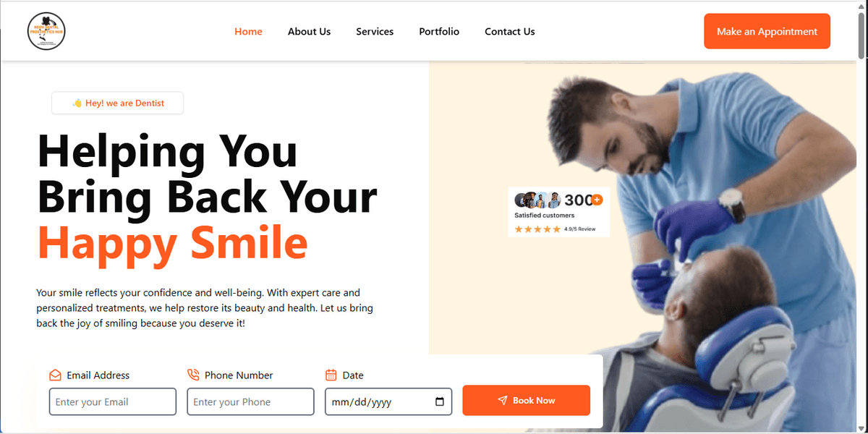Click the dental clinic logo

point(47,31)
